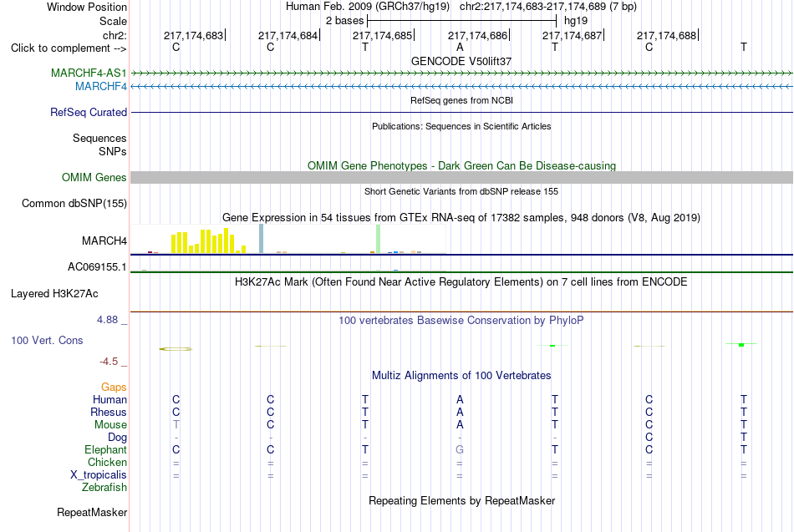Click the H3K27Ac Mark track title
The height and width of the screenshot is (532, 794).
461,282
